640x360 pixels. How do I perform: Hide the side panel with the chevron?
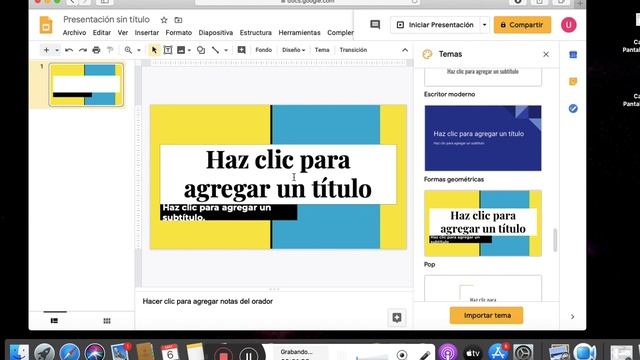pos(573,317)
